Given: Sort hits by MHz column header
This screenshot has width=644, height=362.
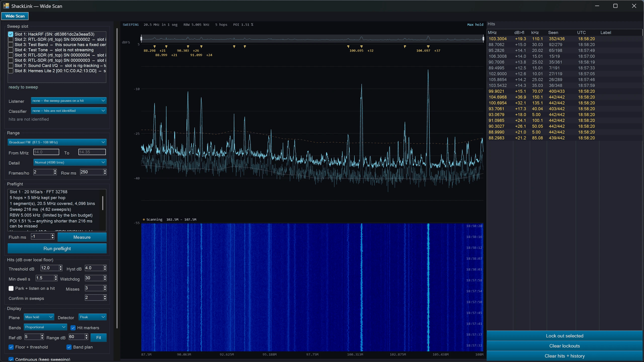Looking at the screenshot, I should (492, 33).
